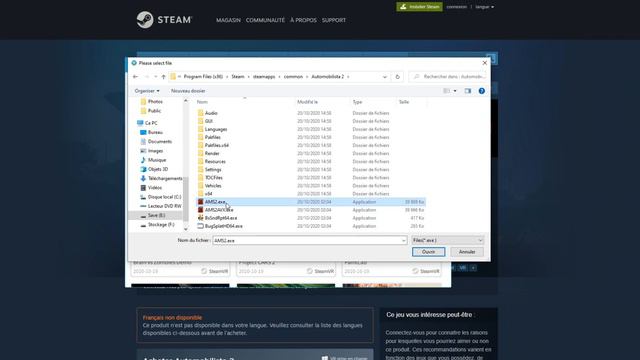
Task: Open the MAGASIN menu
Action: (228, 20)
